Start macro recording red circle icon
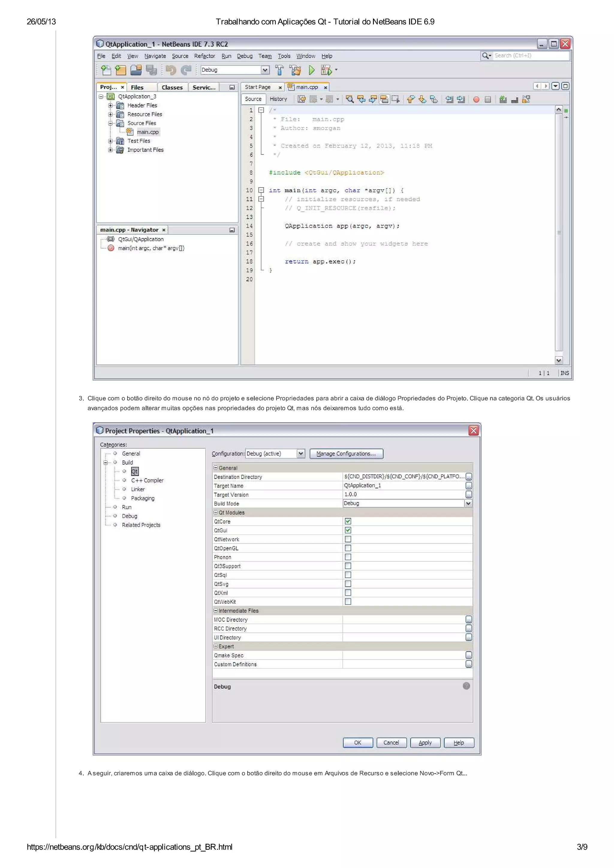Image resolution: width=614 pixels, height=868 pixels. coord(476,99)
